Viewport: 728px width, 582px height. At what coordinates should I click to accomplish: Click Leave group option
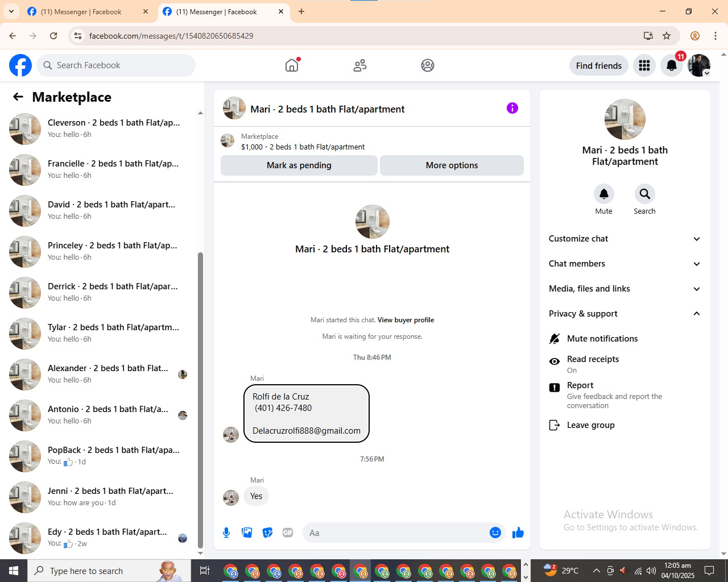[x=625, y=425]
